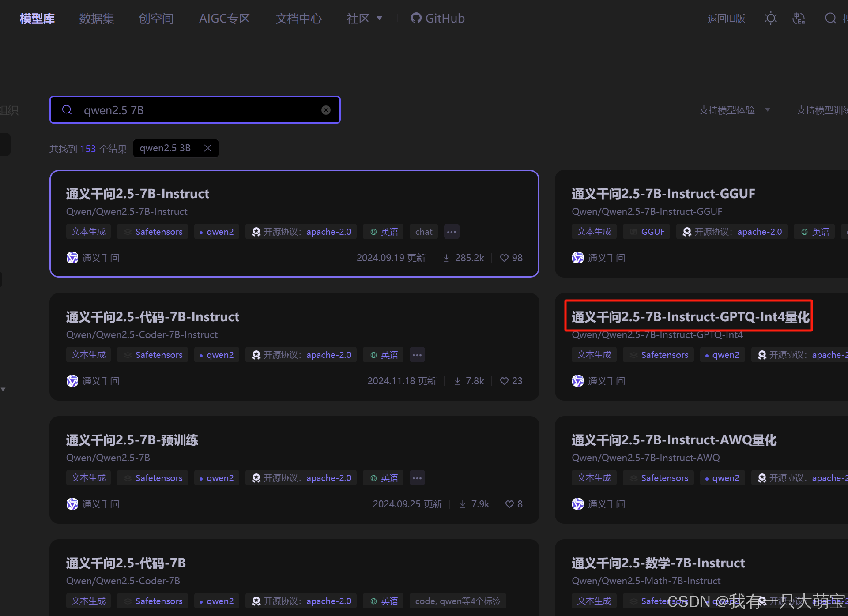
Task: Open search with the magnifier icon
Action: point(831,18)
